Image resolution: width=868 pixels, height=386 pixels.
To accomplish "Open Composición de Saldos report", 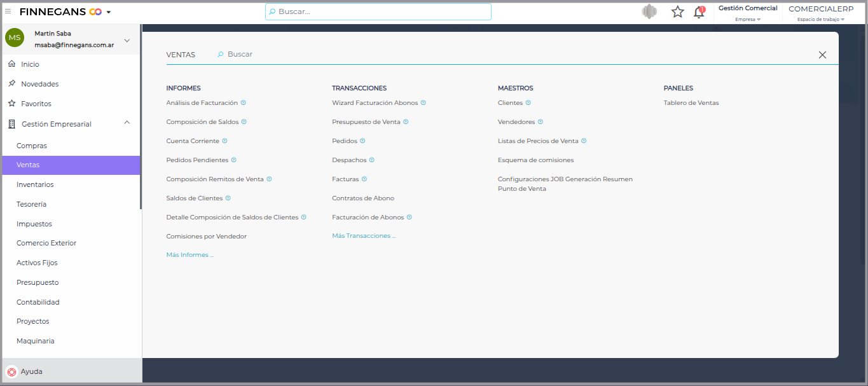I will click(x=202, y=121).
